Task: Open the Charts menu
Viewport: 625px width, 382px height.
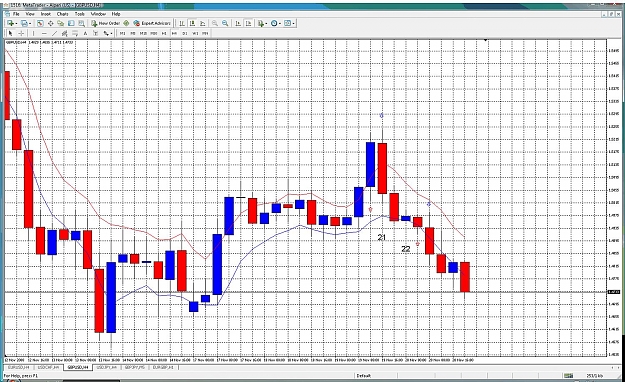Action: tap(63, 14)
